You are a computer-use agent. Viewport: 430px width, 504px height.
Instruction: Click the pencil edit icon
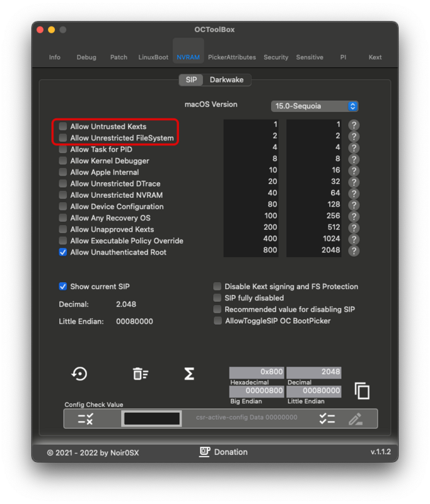(x=356, y=419)
